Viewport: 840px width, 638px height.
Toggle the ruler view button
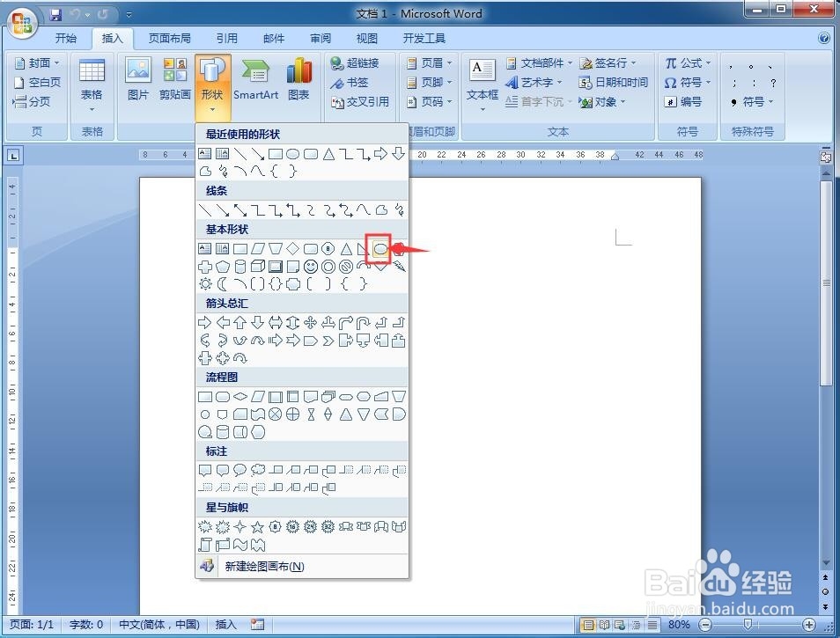[825, 157]
